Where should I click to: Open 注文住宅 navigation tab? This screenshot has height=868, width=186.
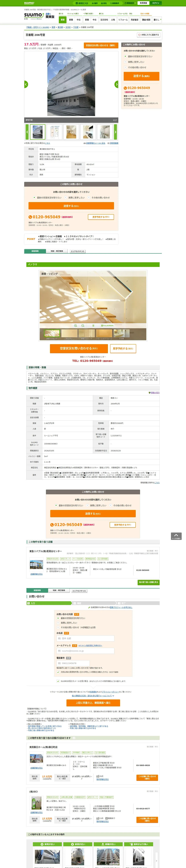pos(104,20)
